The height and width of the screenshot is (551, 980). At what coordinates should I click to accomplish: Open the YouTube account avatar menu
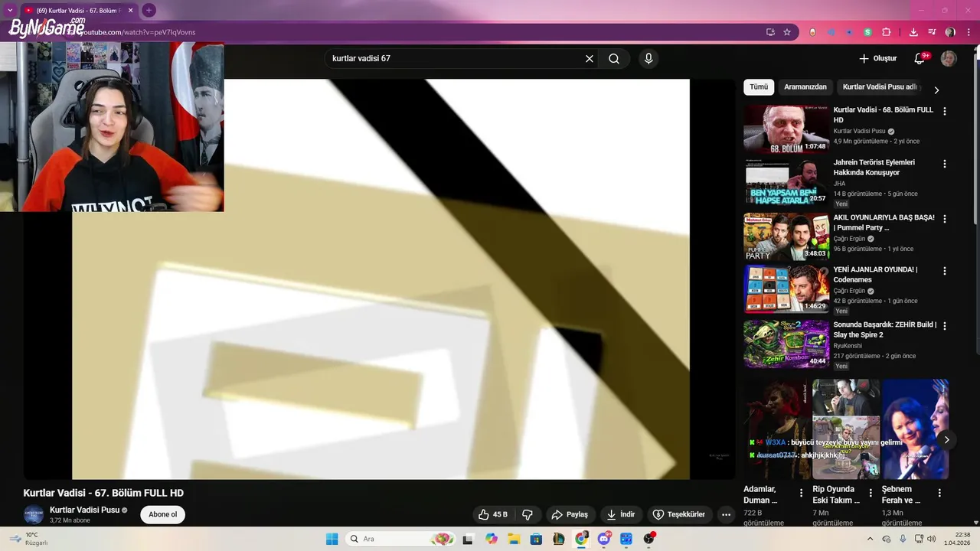[949, 59]
